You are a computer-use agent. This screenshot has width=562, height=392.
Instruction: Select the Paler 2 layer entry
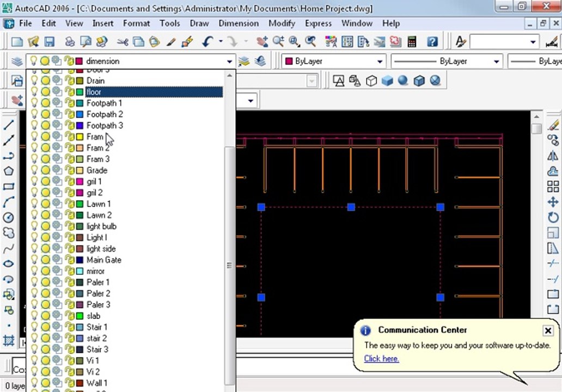click(x=98, y=293)
